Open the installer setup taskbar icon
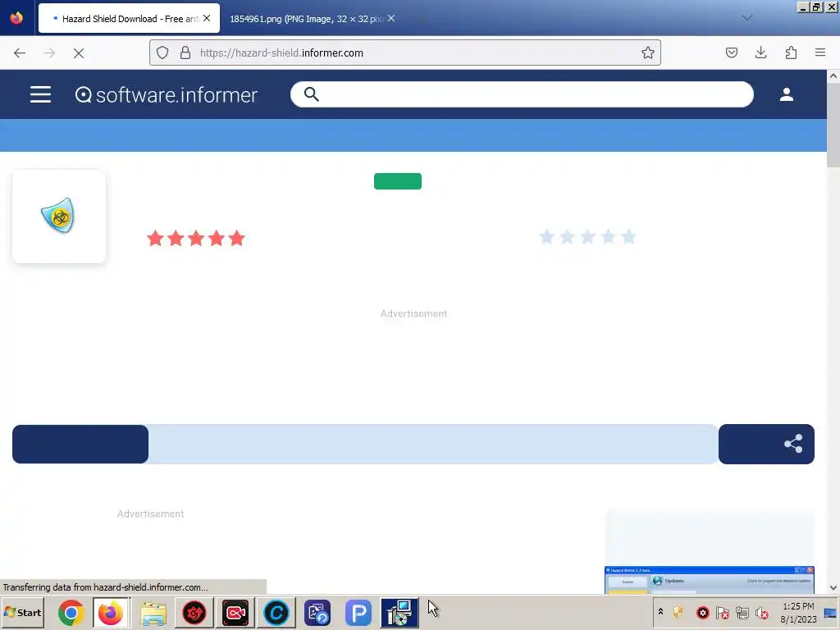The image size is (840, 630). click(399, 612)
